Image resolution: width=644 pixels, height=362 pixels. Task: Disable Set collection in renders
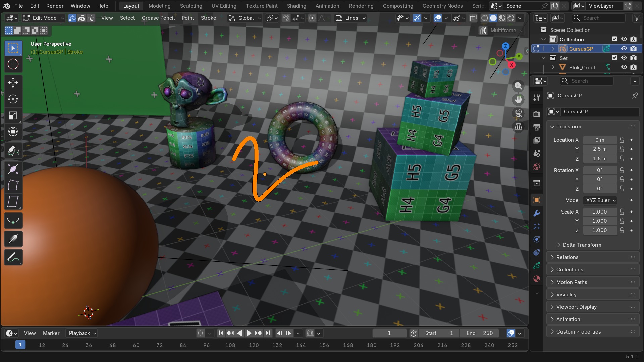(633, 58)
